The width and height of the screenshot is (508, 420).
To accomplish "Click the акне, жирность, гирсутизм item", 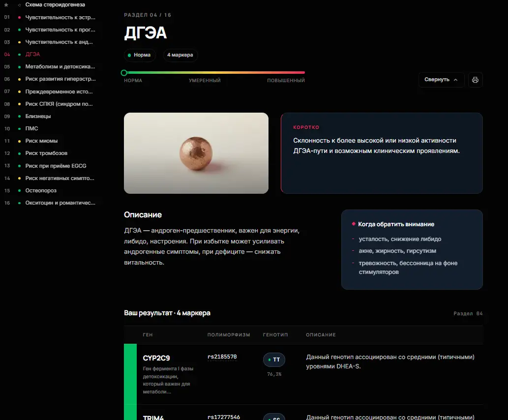I will pos(397,251).
